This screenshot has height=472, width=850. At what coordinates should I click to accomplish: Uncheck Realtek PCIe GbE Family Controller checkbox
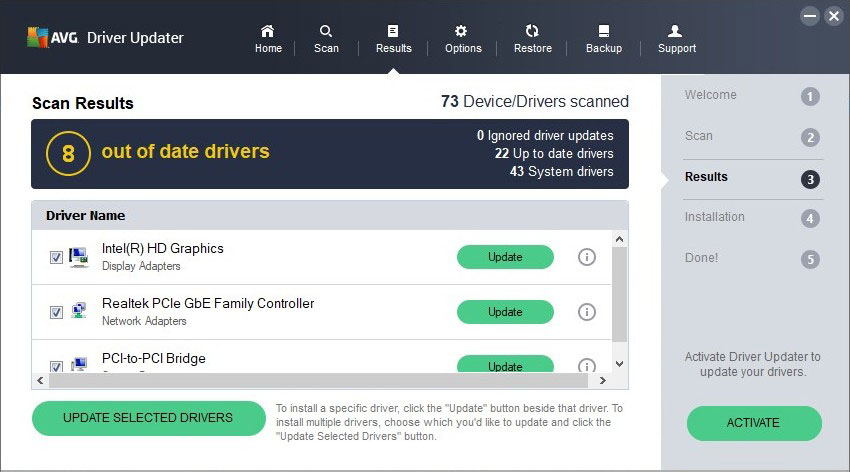coord(56,312)
